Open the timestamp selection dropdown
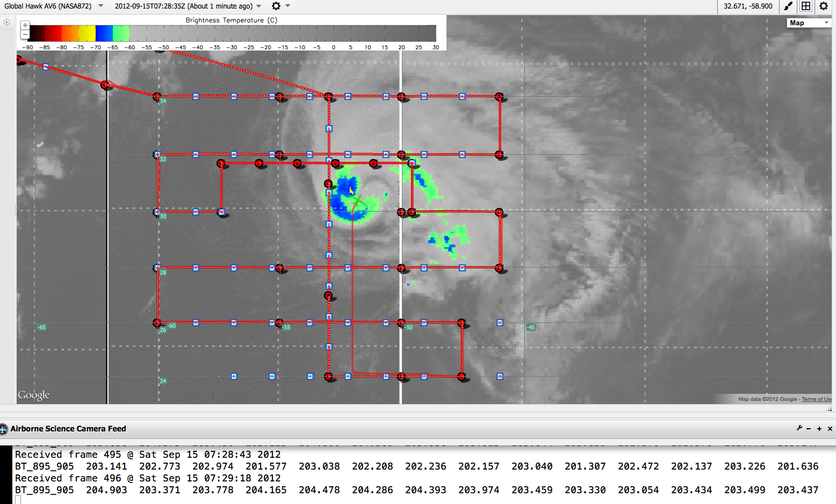This screenshot has height=504, width=836. pyautogui.click(x=259, y=6)
